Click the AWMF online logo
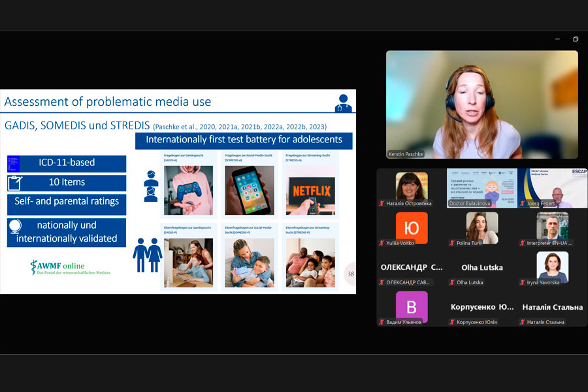This screenshot has height=392, width=588. tap(70, 268)
